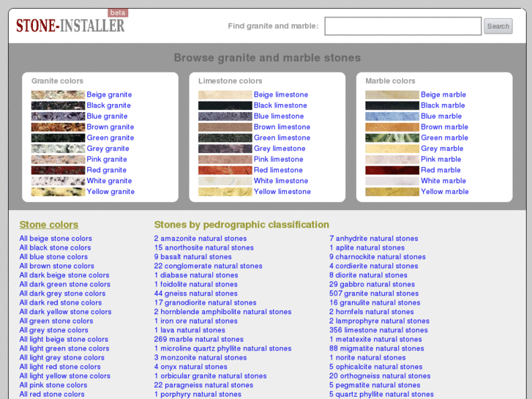Screen dimensions: 532x399
Task: Open All red stone colors
Action: pos(52,395)
